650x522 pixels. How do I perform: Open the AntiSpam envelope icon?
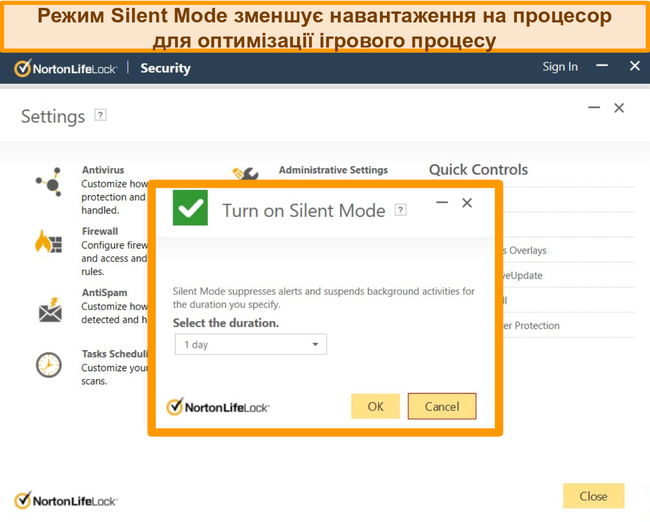coord(50,310)
